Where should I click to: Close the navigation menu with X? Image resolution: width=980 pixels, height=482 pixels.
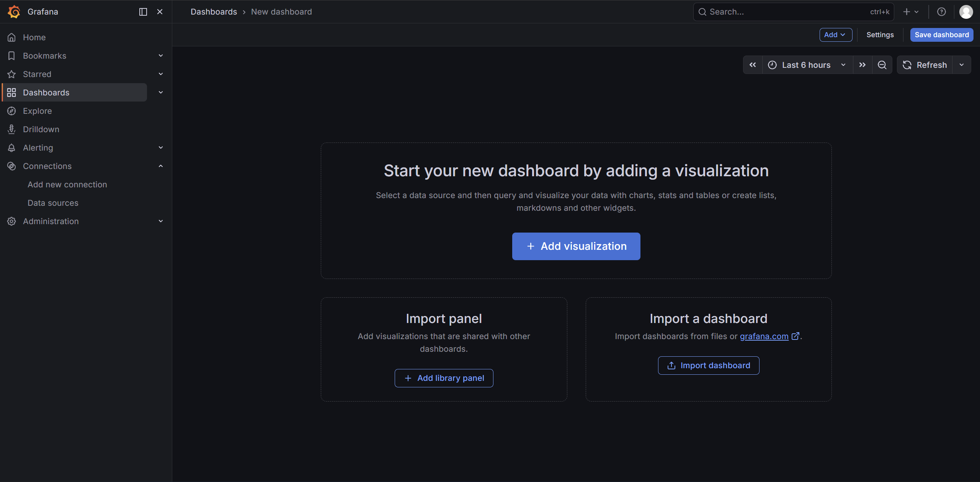(160, 12)
